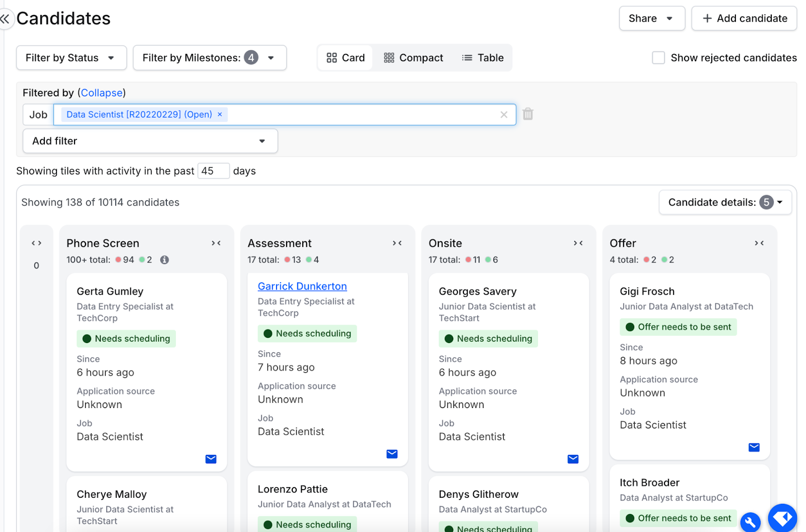Click the Offer column title
806x532 pixels.
pyautogui.click(x=623, y=243)
